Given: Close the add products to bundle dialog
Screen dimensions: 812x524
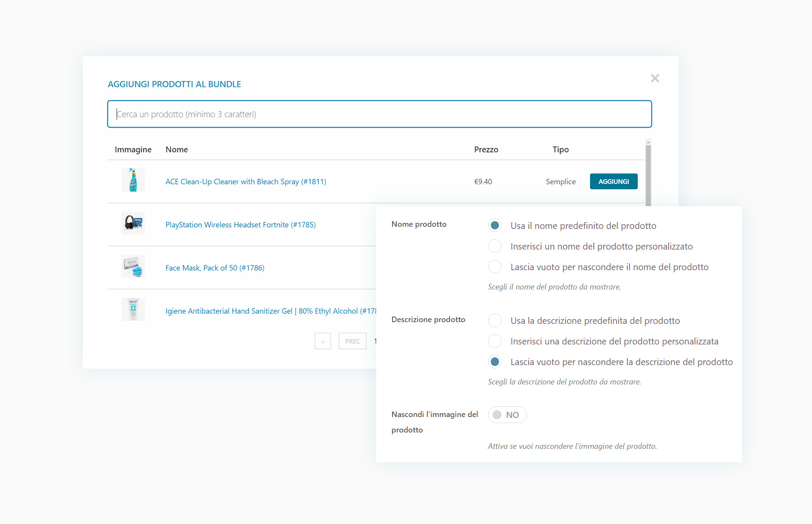Looking at the screenshot, I should (654, 78).
